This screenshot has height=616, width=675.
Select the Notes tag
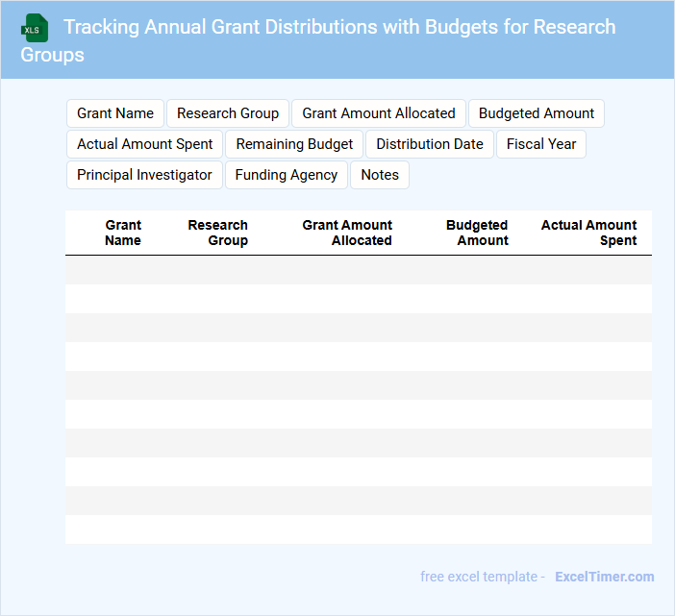380,175
